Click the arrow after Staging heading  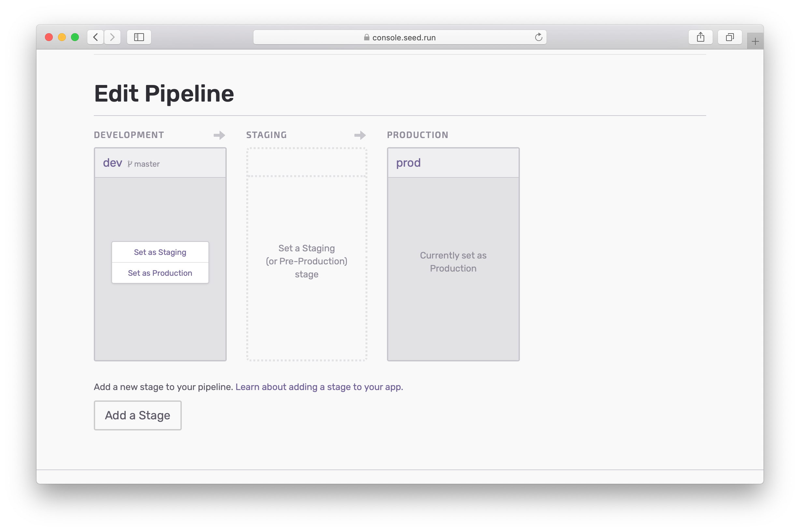360,135
